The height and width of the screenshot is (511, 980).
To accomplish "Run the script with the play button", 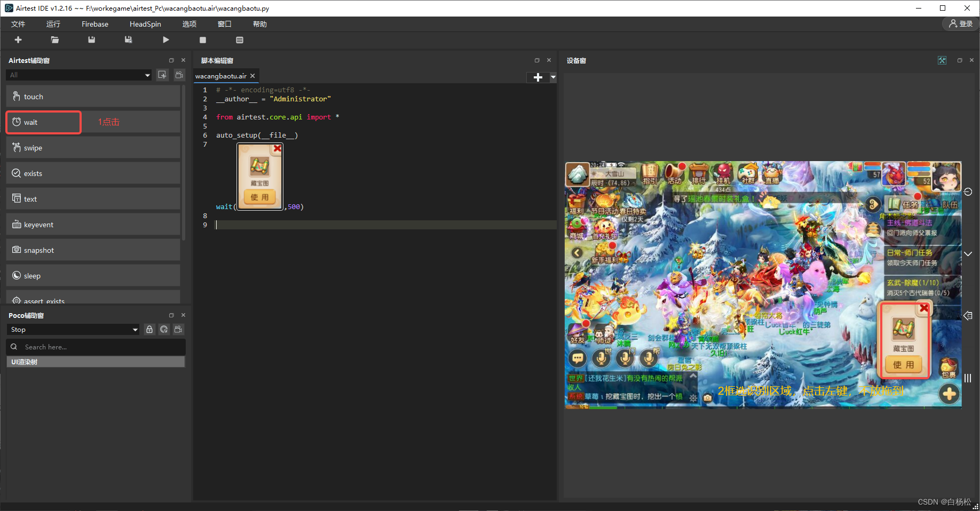I will [165, 40].
